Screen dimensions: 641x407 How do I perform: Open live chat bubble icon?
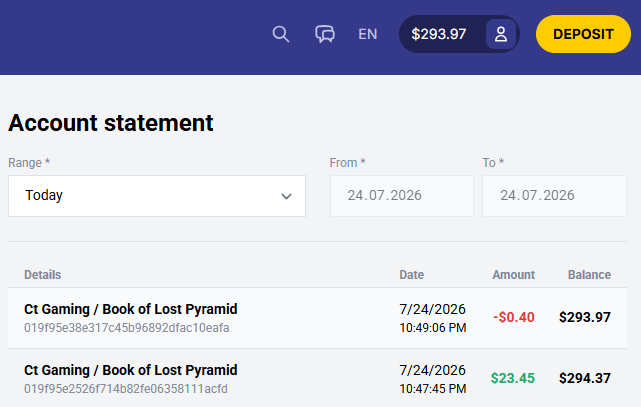point(325,34)
